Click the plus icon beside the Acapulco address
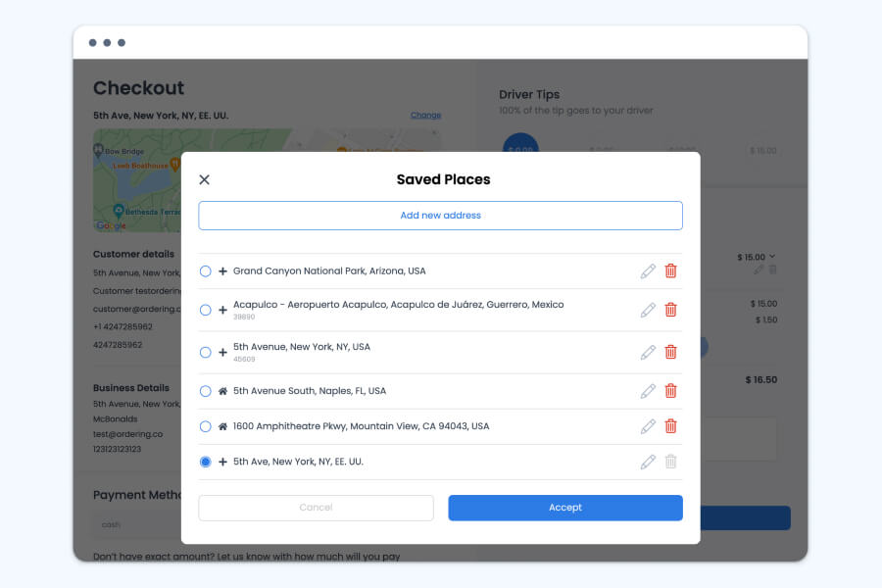Screen dimensions: 882x588 (221, 310)
